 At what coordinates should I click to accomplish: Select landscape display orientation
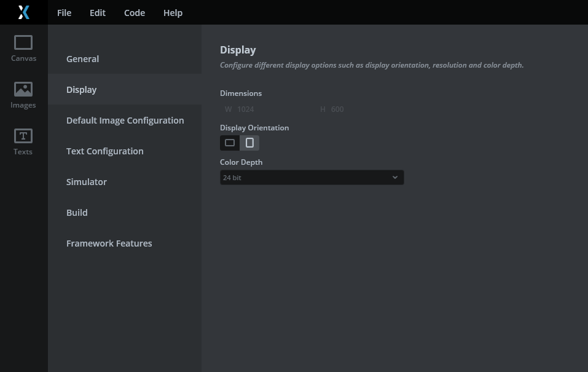tap(230, 143)
